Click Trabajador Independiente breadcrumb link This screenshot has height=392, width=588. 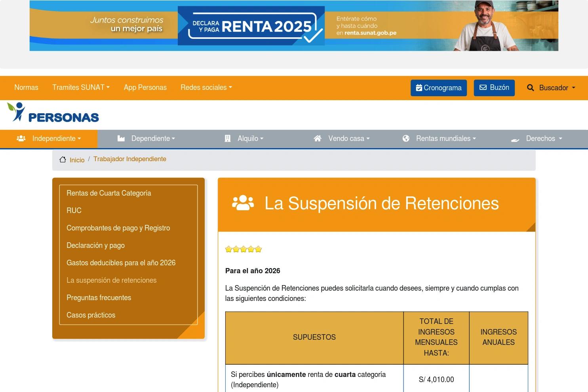tap(130, 159)
